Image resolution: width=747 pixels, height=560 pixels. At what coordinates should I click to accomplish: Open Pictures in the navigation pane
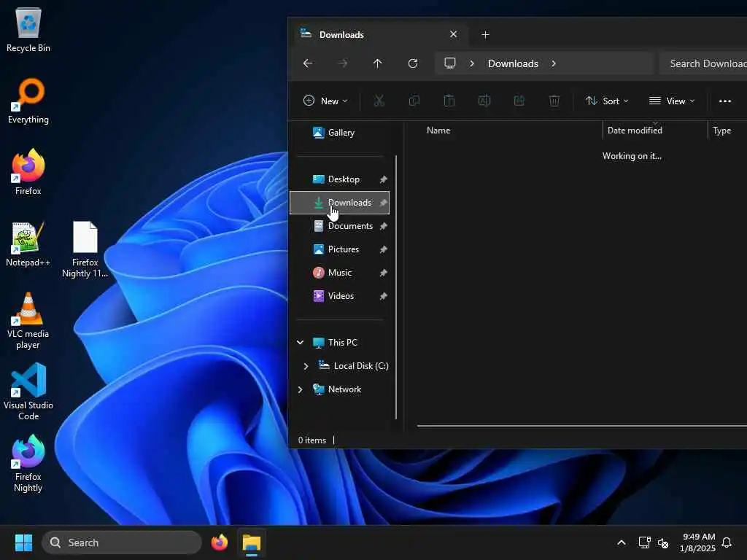coord(336,249)
